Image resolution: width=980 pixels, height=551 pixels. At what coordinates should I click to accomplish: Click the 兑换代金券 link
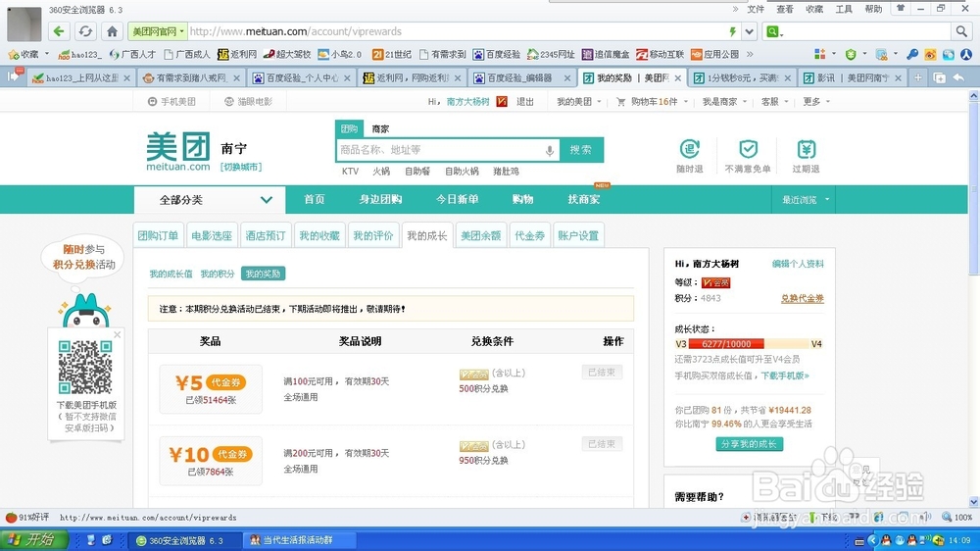[802, 298]
